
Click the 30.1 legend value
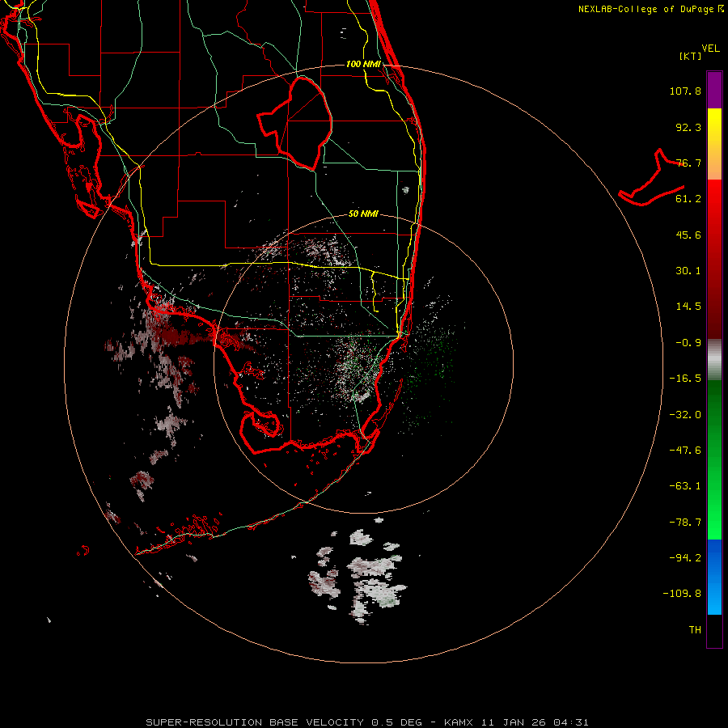tap(688, 271)
